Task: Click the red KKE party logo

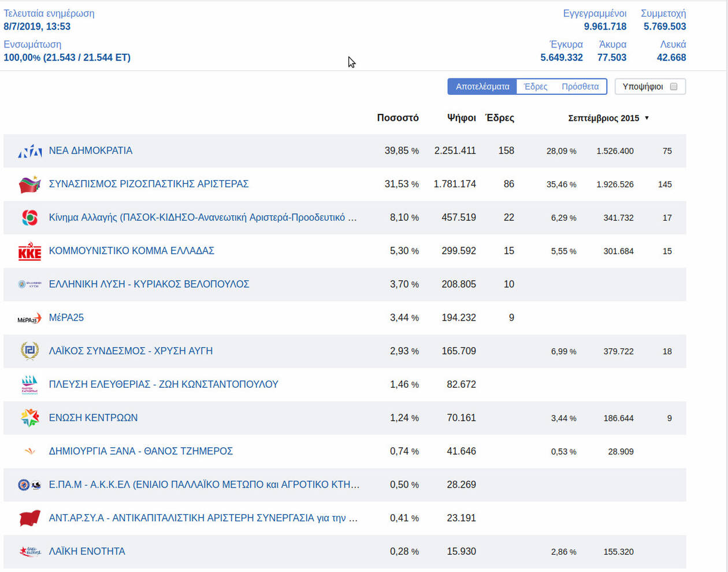Action: pos(29,251)
